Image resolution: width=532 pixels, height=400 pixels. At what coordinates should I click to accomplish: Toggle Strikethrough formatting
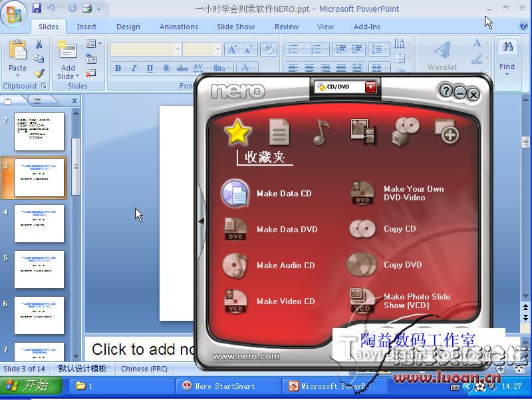point(182,69)
